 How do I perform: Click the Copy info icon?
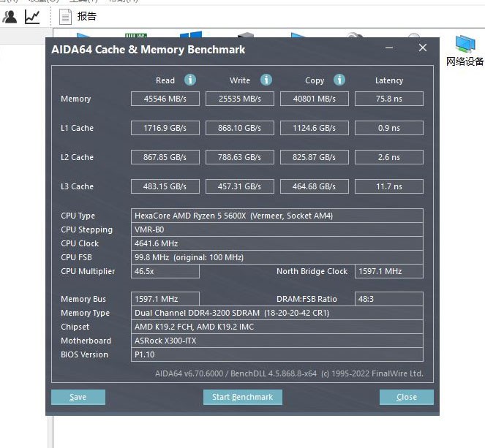(x=339, y=80)
